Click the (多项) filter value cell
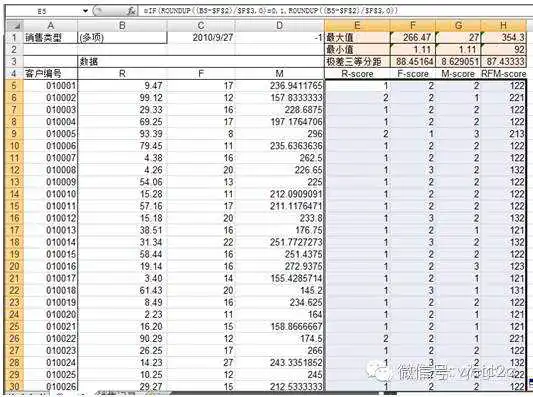This screenshot has width=533, height=397. tap(122, 37)
